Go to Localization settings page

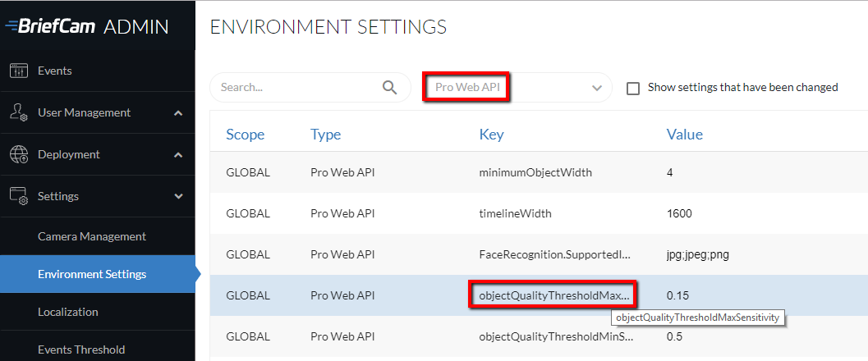68,312
